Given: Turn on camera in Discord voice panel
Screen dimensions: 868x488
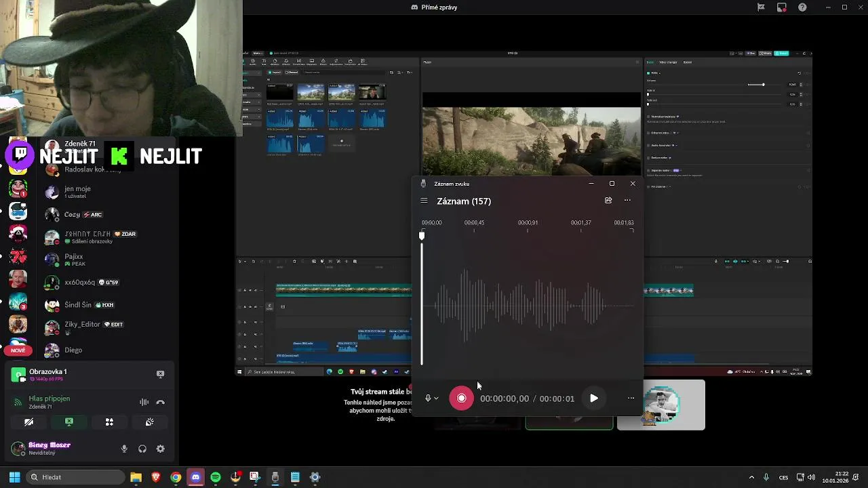Looking at the screenshot, I should tap(29, 422).
